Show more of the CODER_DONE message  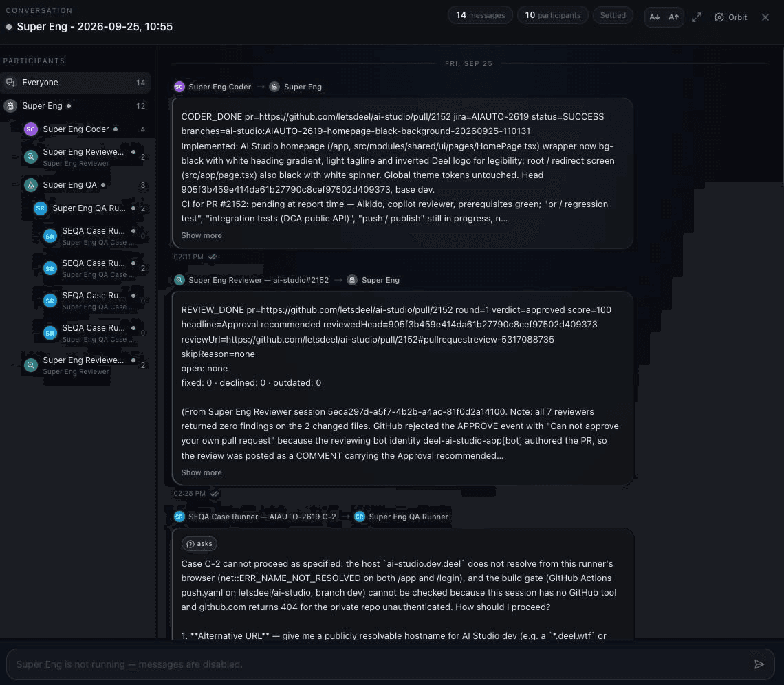coord(202,235)
